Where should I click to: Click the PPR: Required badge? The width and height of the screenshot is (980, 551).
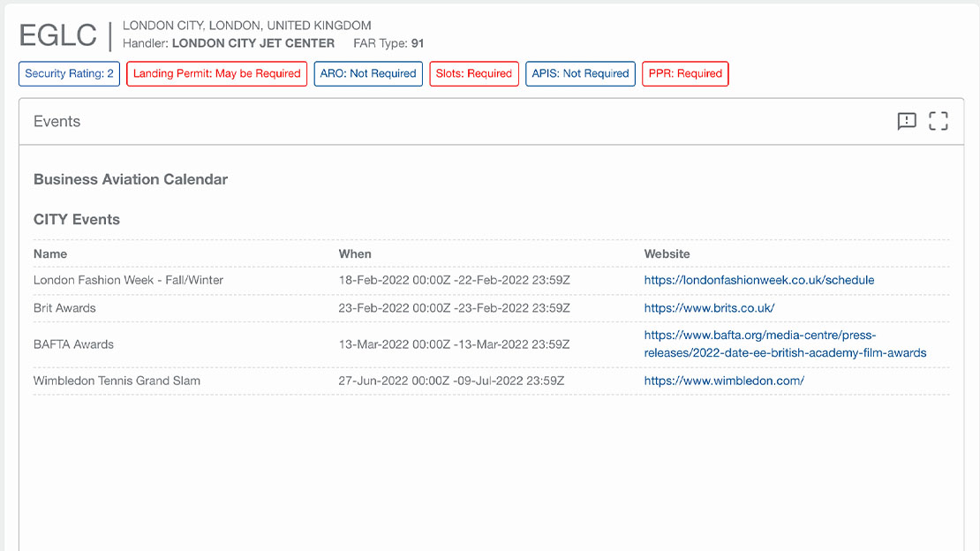(x=685, y=74)
